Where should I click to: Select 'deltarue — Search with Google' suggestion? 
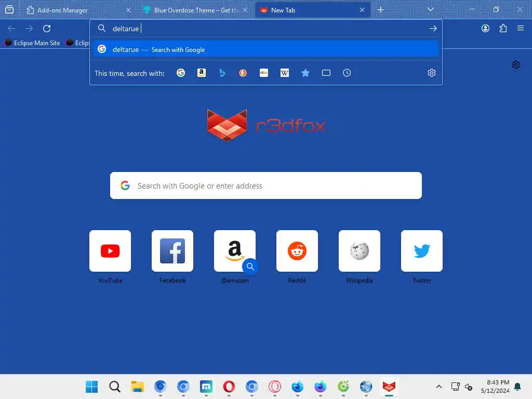tap(266, 49)
